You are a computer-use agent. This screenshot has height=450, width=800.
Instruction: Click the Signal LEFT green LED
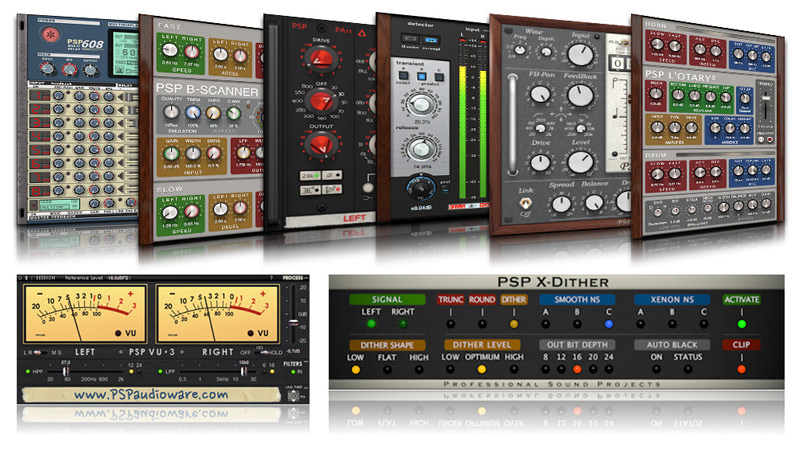pyautogui.click(x=371, y=323)
